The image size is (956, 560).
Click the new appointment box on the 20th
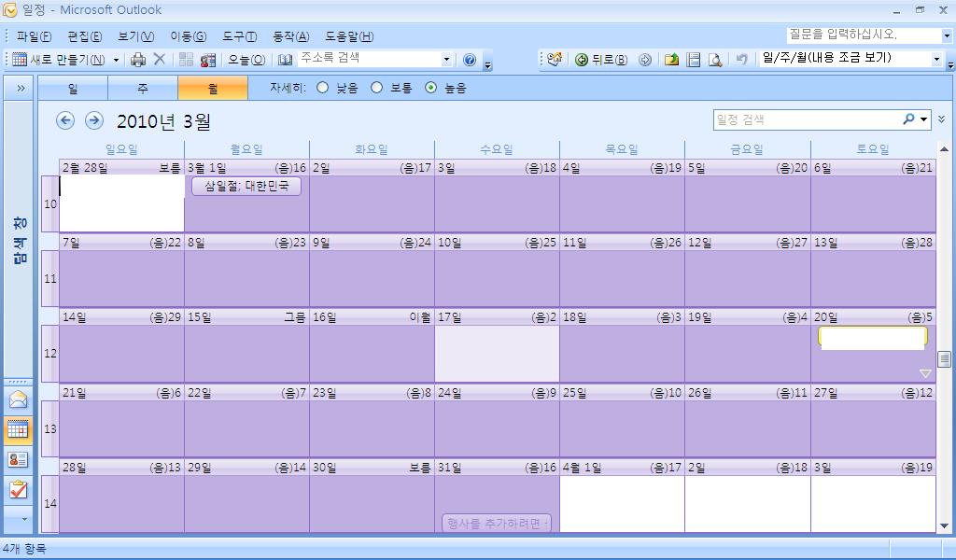pyautogui.click(x=873, y=338)
